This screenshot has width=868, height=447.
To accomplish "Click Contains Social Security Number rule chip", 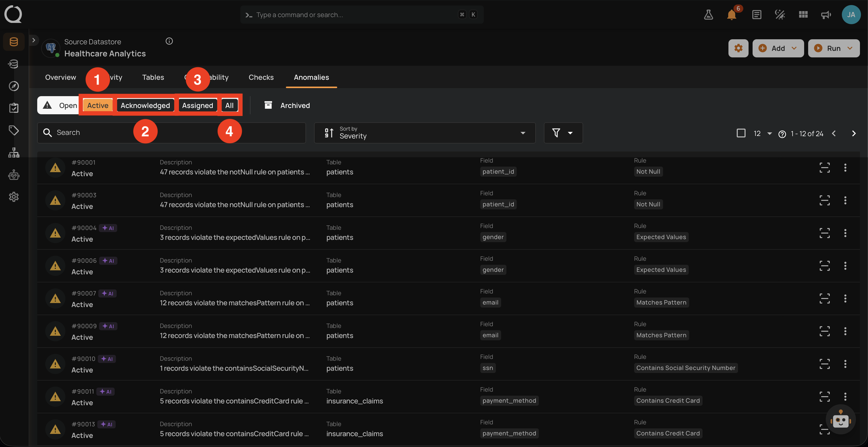I will coord(686,368).
